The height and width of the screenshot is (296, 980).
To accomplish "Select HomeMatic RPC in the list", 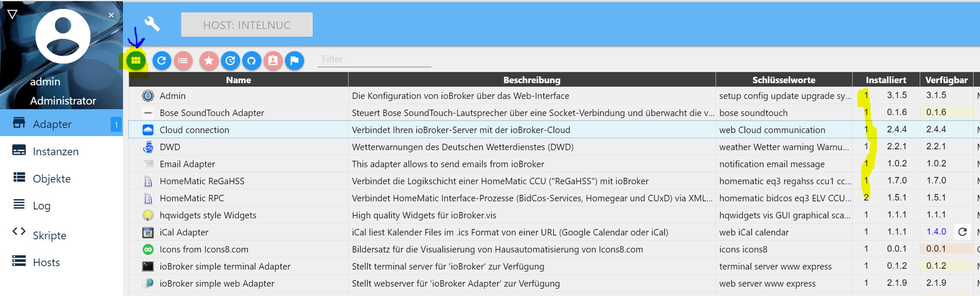I will [192, 198].
